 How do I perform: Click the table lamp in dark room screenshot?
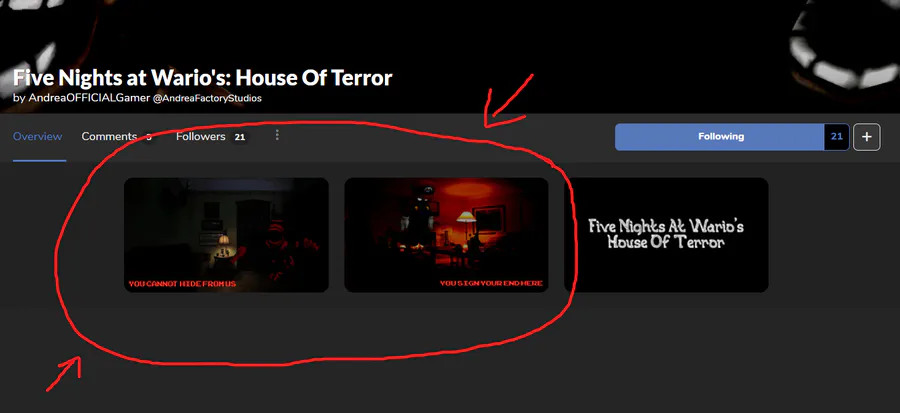[x=222, y=244]
